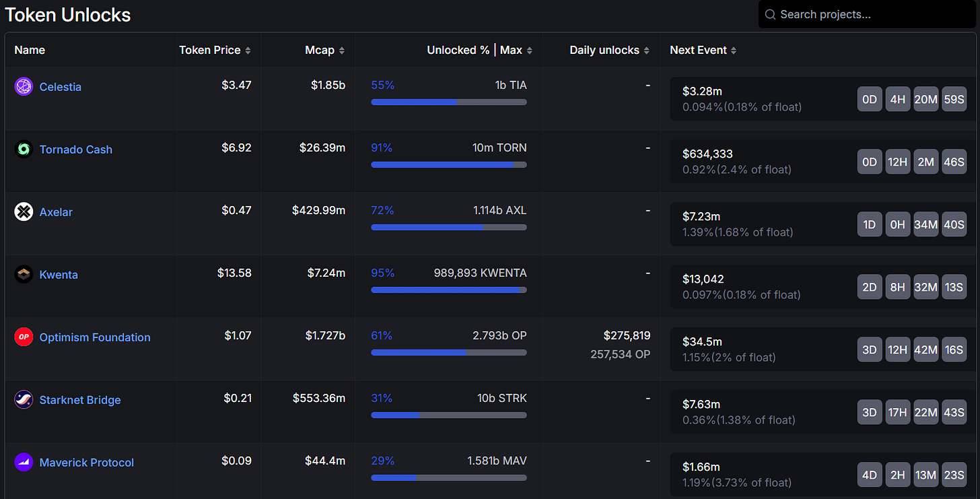
Task: Click Axelar's 1D countdown box
Action: point(869,224)
